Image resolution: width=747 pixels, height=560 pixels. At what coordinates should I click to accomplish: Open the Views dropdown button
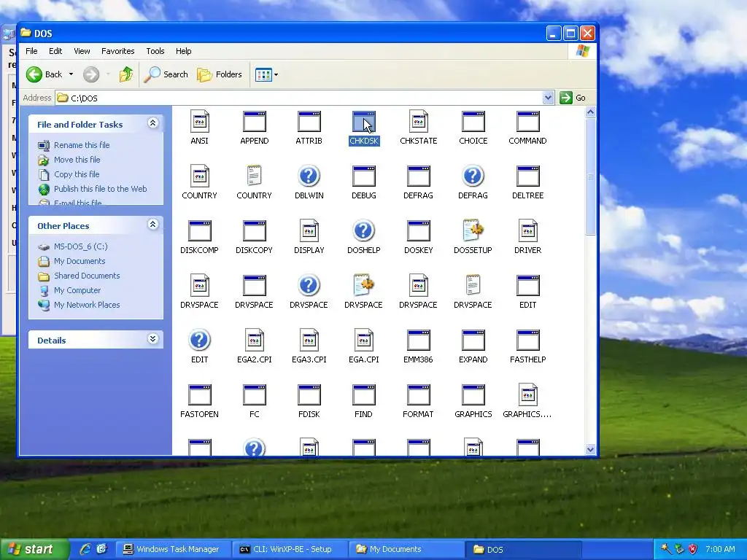tap(266, 74)
